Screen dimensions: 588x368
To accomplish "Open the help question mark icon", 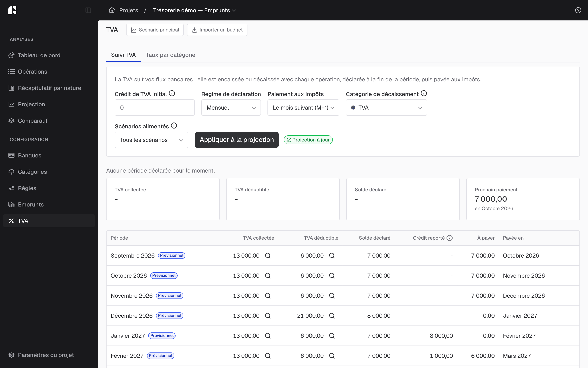I will click(x=578, y=10).
